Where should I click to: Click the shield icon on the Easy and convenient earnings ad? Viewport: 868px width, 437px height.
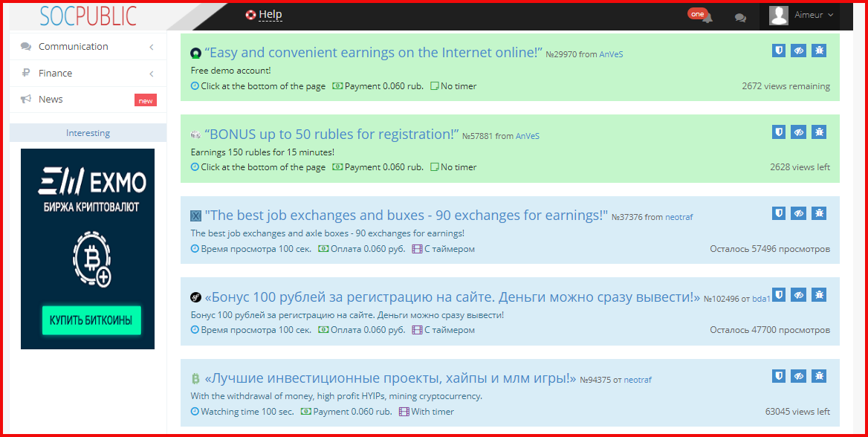[779, 51]
